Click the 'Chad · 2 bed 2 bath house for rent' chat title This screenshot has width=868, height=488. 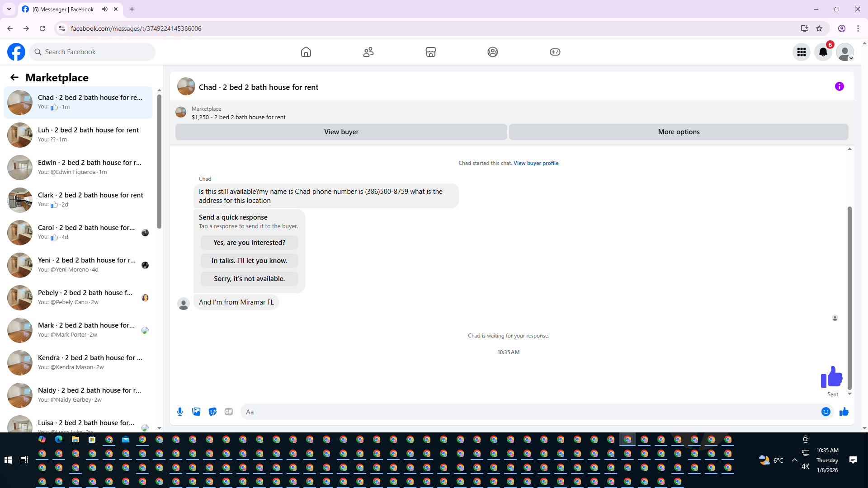tap(259, 87)
